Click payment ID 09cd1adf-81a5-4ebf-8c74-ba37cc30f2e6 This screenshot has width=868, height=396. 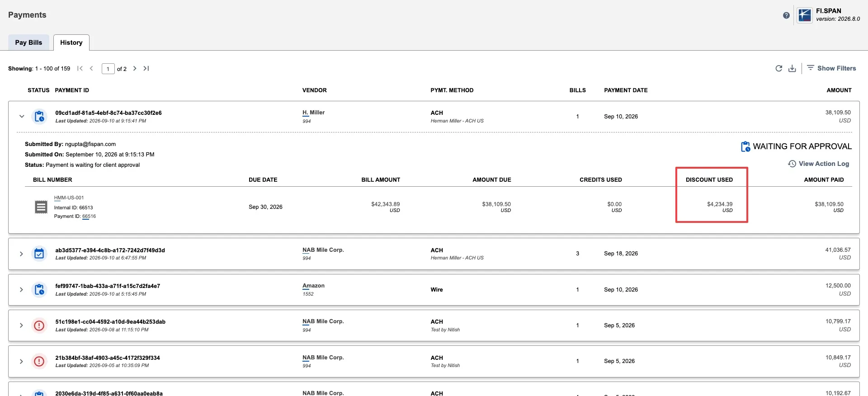point(108,113)
